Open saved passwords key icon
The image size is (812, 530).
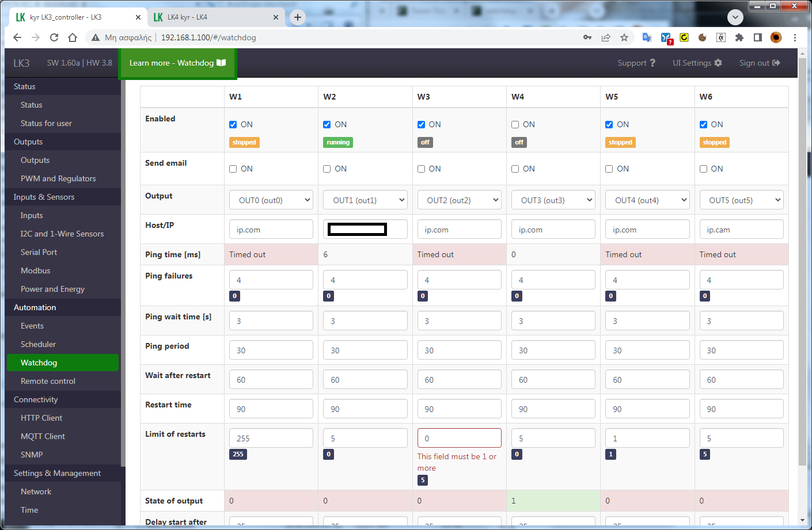(587, 37)
